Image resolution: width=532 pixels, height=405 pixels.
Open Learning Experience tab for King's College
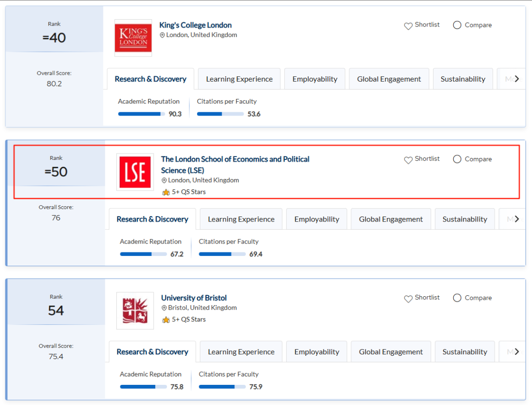[239, 79]
